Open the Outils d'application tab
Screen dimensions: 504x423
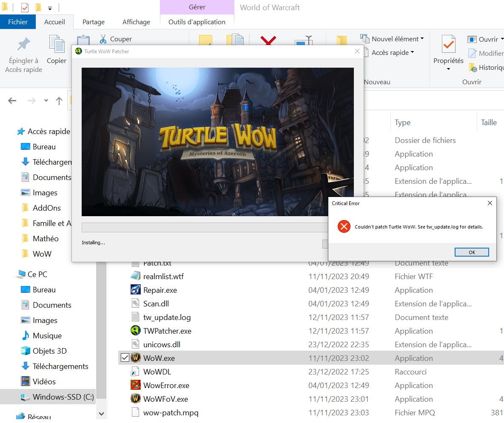197,22
